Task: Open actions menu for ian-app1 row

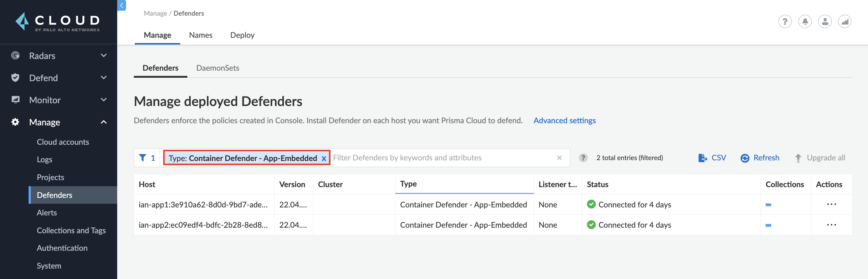Action: [x=831, y=204]
